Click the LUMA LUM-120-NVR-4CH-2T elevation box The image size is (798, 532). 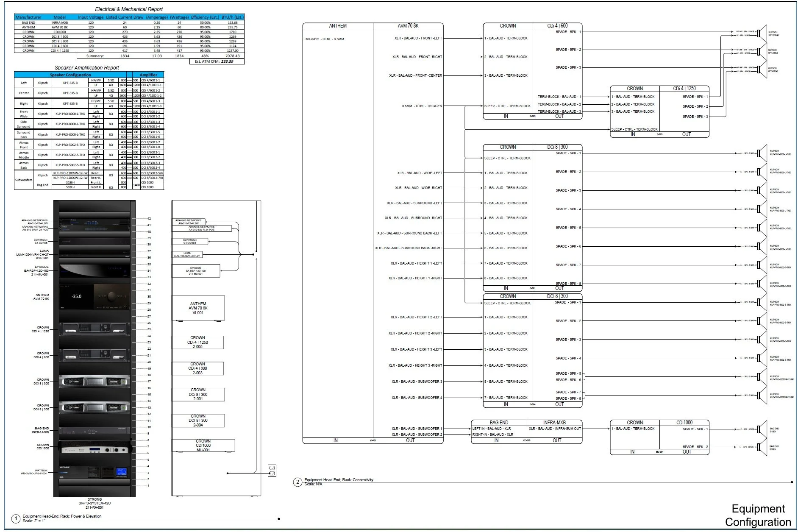pos(187,254)
